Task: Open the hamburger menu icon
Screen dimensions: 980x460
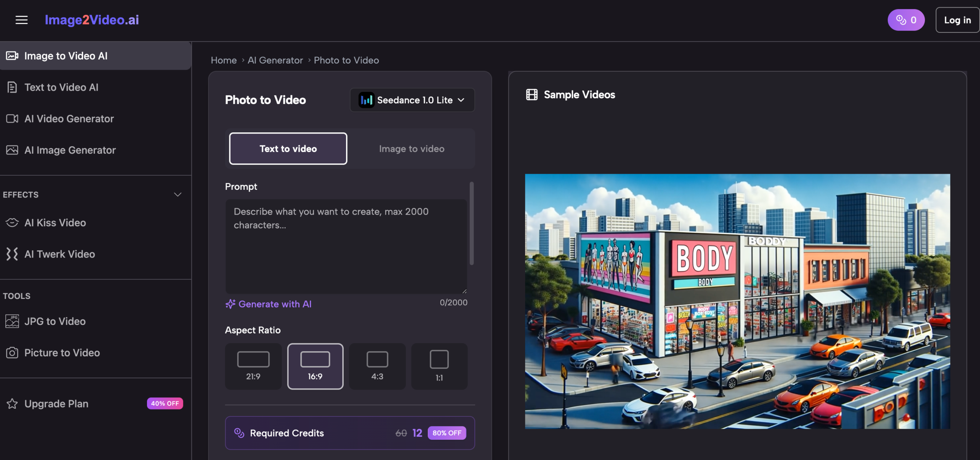Action: pos(21,20)
